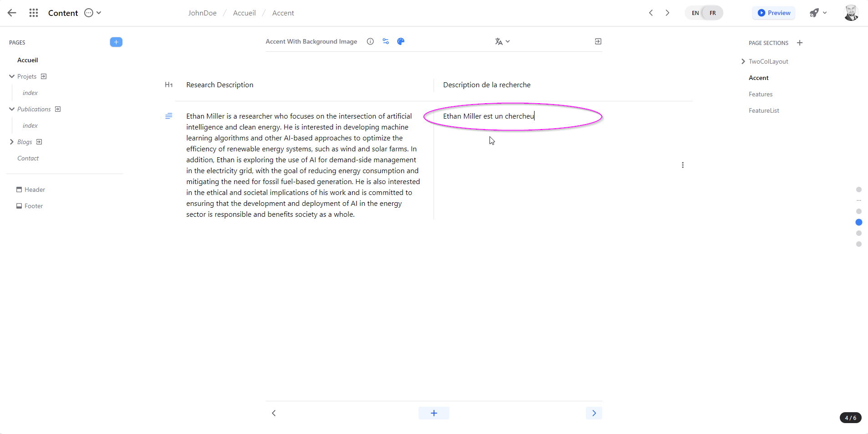The image size is (868, 434).
Task: Open the Contact page
Action: pos(28,158)
